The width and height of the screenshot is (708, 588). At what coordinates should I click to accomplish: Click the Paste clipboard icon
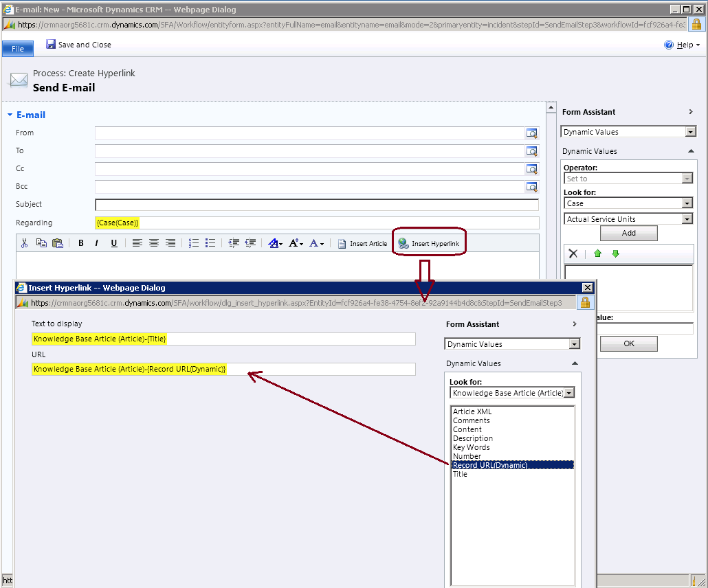click(x=58, y=243)
